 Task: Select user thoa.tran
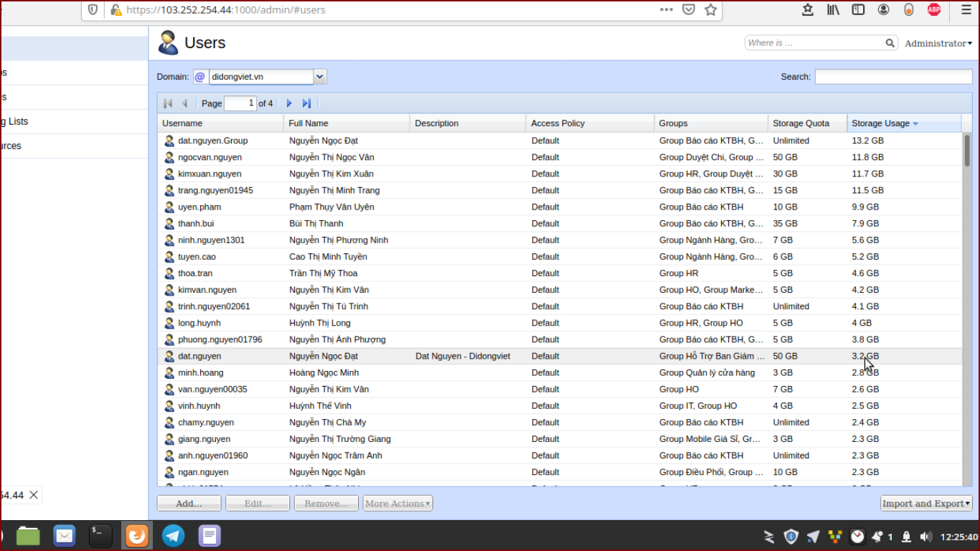click(x=560, y=273)
